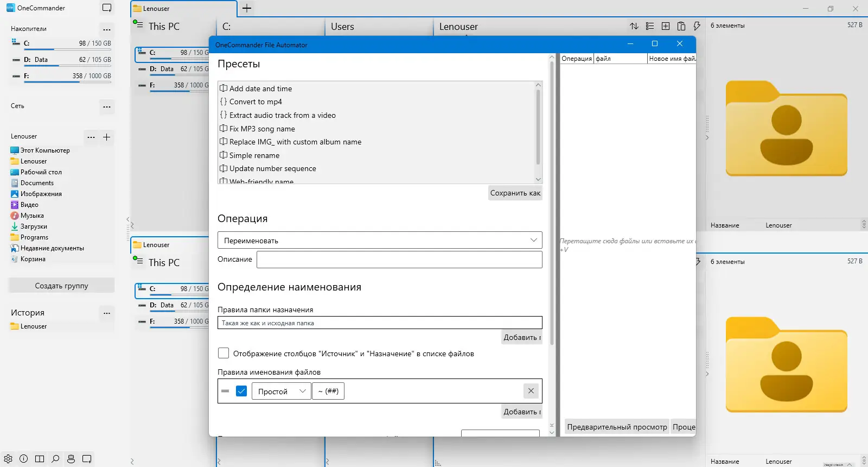868x467 pixels.
Task: Select Replace IMG_ with custom album name preset
Action: [x=295, y=142]
